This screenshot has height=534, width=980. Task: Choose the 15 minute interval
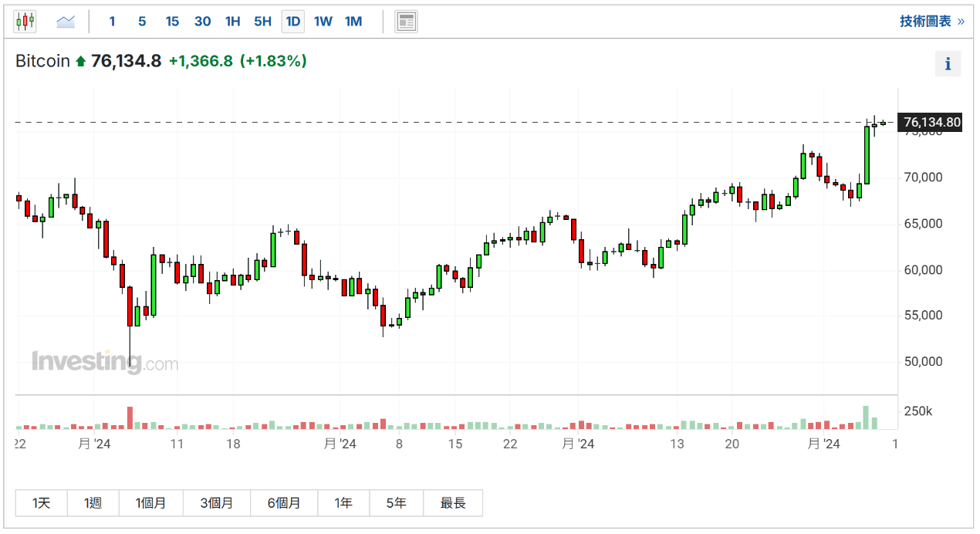click(172, 22)
